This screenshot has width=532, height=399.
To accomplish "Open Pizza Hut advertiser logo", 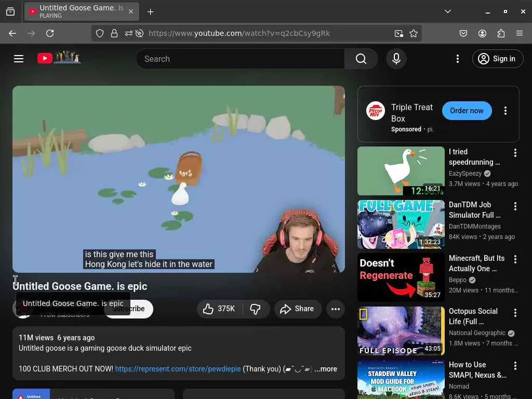I will (375, 111).
